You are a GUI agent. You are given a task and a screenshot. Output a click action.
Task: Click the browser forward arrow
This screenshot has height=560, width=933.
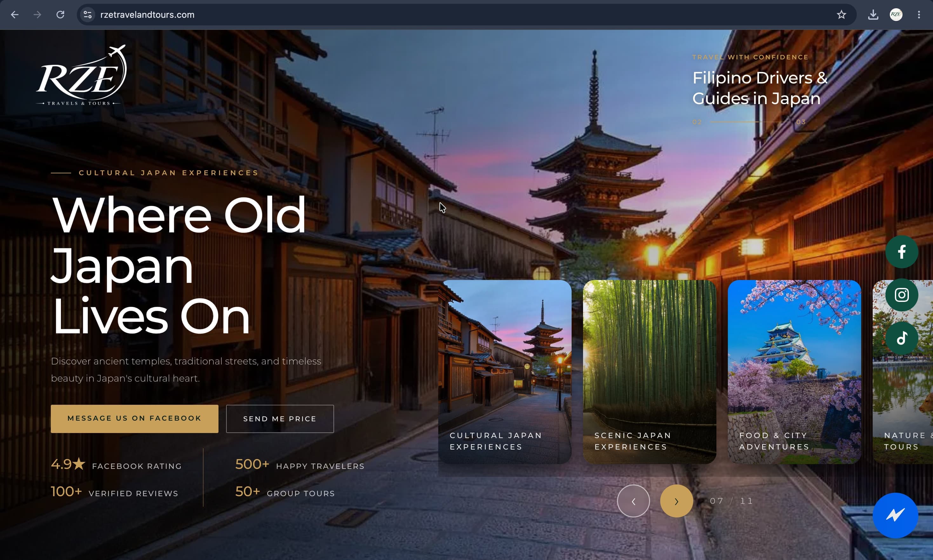pyautogui.click(x=37, y=15)
